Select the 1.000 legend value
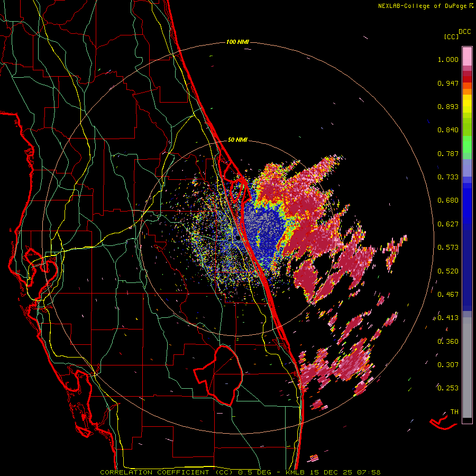The height and width of the screenshot is (476, 476). (x=448, y=59)
